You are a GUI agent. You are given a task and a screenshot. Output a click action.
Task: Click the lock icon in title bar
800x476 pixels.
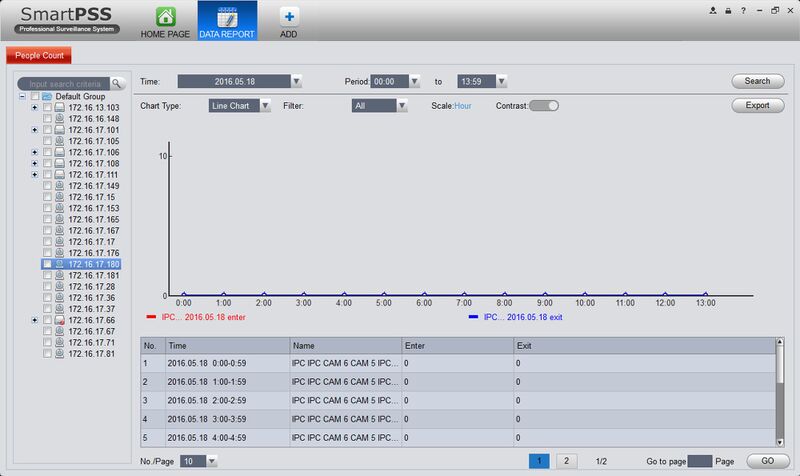pyautogui.click(x=728, y=10)
